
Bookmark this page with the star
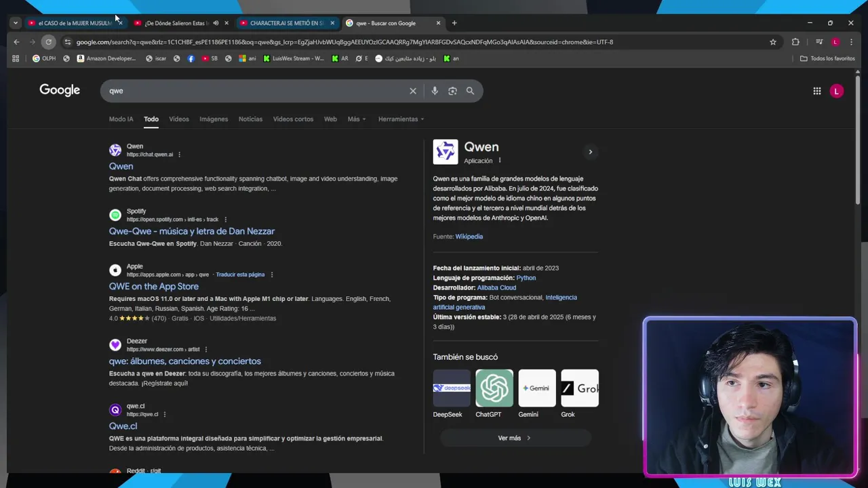point(772,42)
